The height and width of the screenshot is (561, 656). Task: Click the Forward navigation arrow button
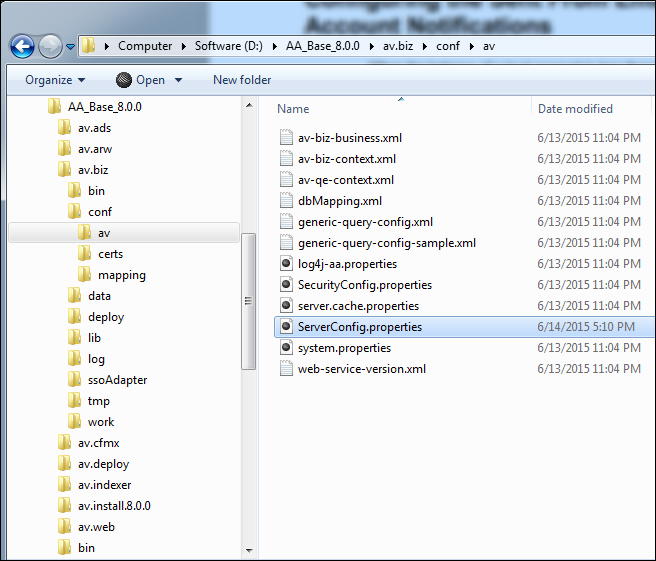click(50, 46)
